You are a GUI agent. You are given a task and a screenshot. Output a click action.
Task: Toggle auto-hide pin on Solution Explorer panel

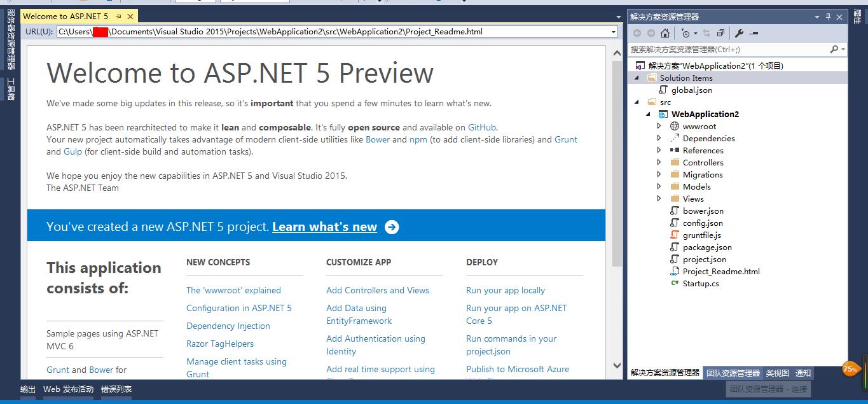(x=828, y=17)
